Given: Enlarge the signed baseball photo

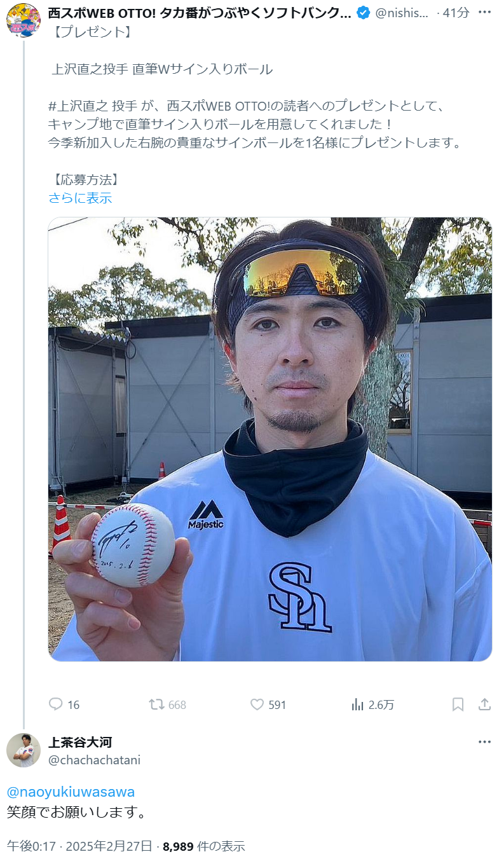Looking at the screenshot, I should [x=270, y=439].
